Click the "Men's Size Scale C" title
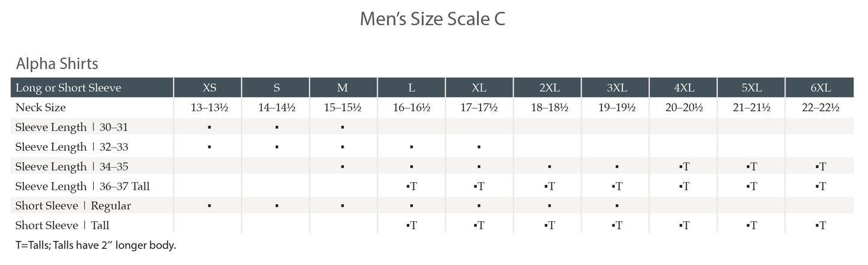The height and width of the screenshot is (265, 868). pyautogui.click(x=432, y=19)
